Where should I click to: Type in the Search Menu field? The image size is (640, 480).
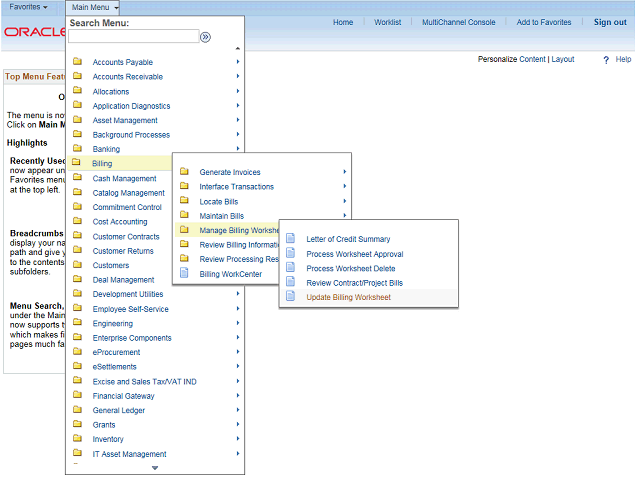point(133,37)
